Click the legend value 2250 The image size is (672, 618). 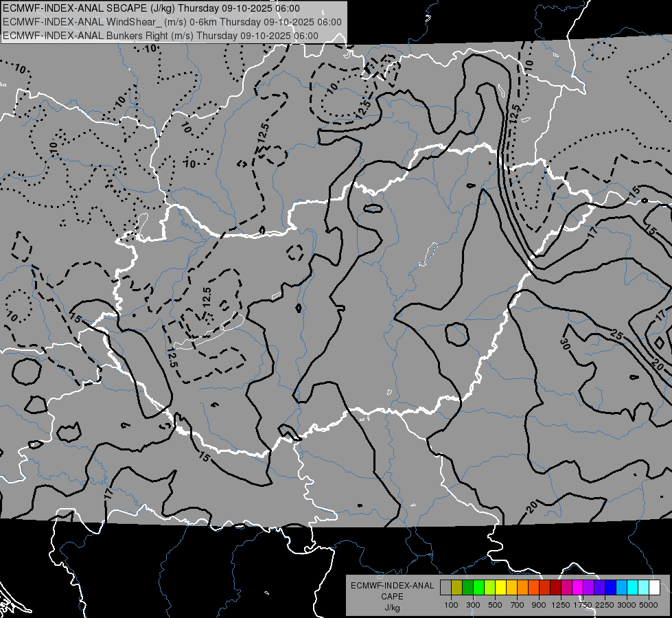pyautogui.click(x=605, y=605)
